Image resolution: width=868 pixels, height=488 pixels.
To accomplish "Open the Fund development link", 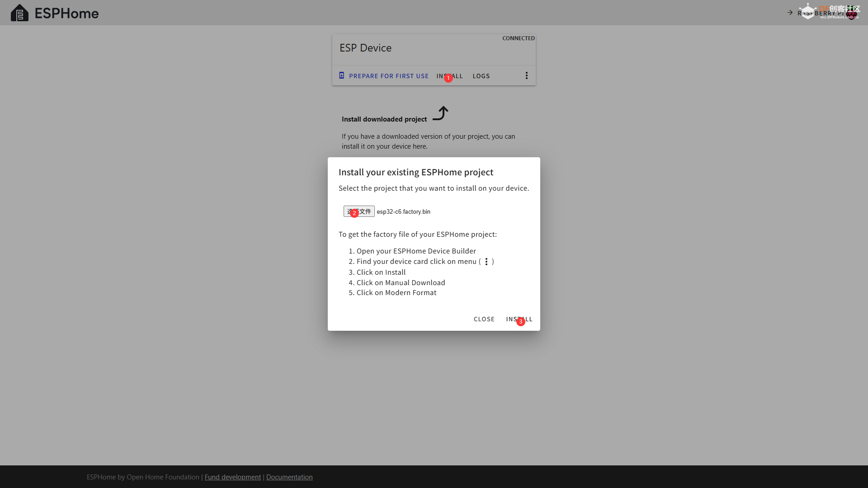I will 233,477.
